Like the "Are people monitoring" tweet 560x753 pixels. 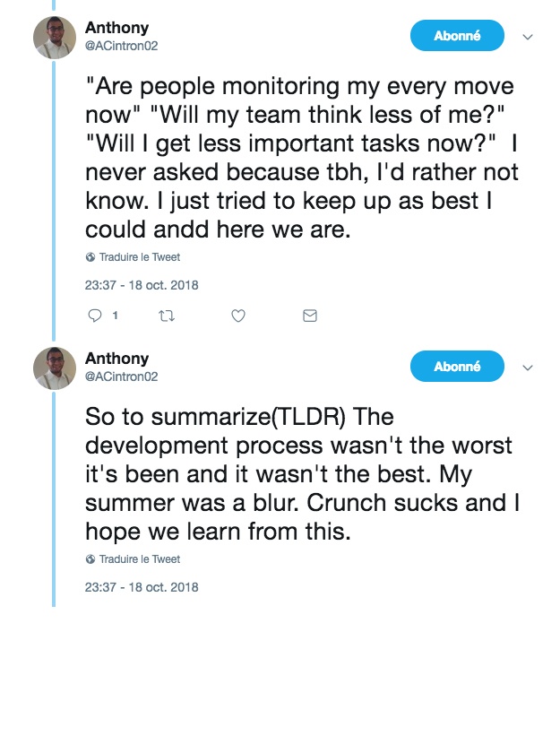[x=238, y=316]
